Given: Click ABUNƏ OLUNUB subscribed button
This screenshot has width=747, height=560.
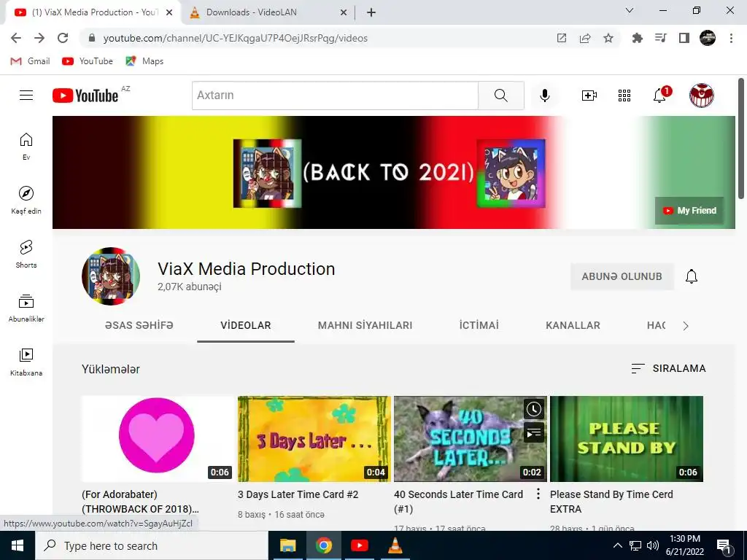Looking at the screenshot, I should [622, 276].
